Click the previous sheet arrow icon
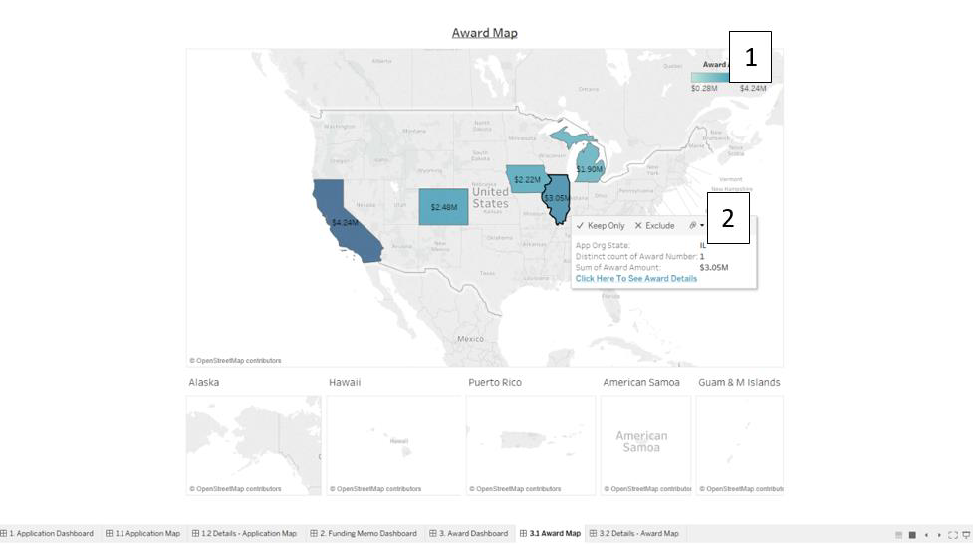Screen dimensions: 973x544 (926, 535)
